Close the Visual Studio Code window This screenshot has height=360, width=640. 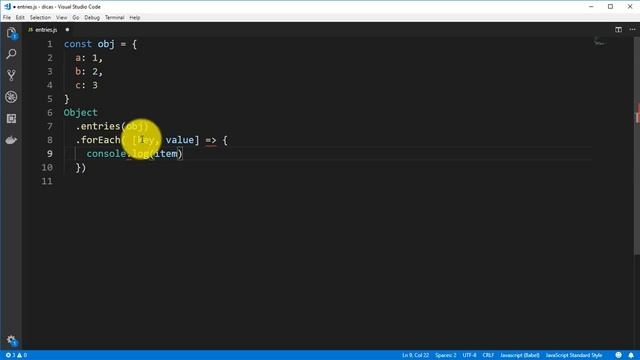tap(630, 7)
